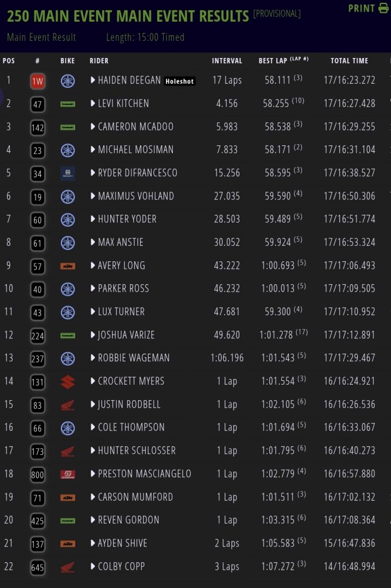The width and height of the screenshot is (391, 588).
Task: Click the Husqvarna logo in Ryder DiFrancesco's row
Action: tap(68, 173)
